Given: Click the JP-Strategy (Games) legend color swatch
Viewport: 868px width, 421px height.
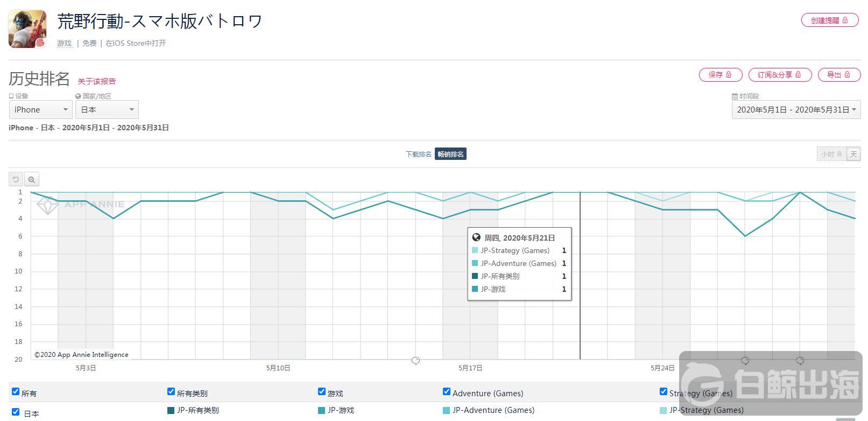Looking at the screenshot, I should click(664, 410).
